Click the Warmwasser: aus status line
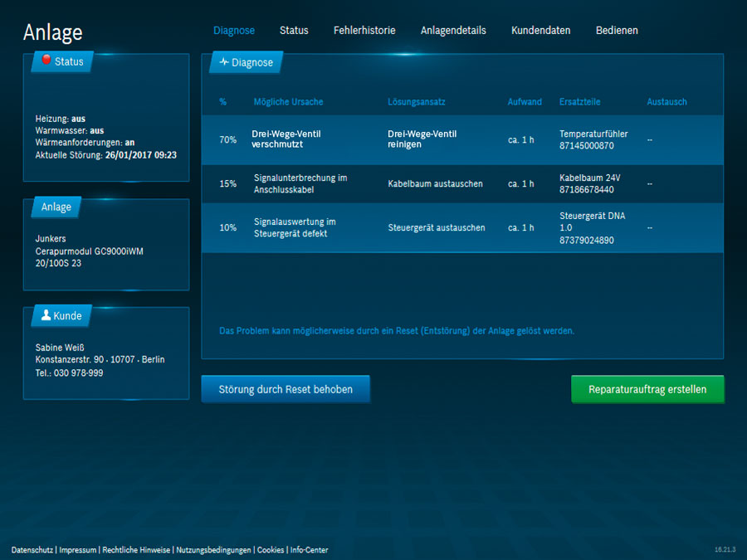The height and width of the screenshot is (560, 747). click(70, 130)
